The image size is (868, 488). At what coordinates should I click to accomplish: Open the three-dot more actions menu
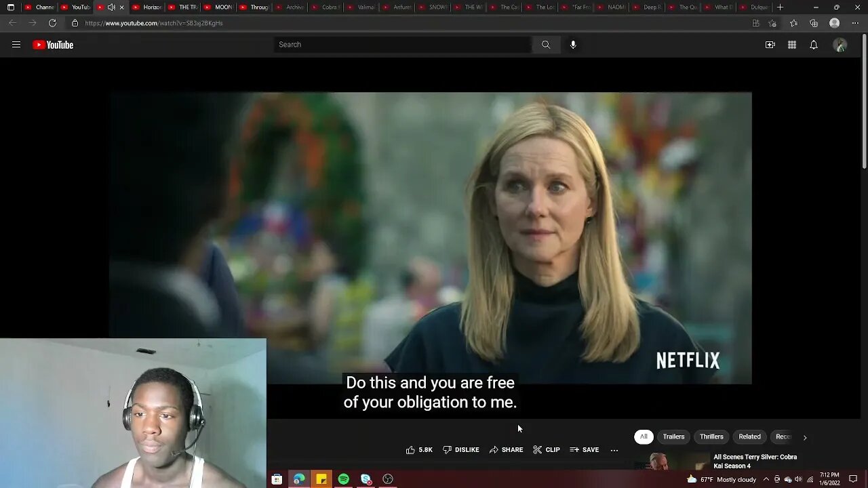(614, 450)
